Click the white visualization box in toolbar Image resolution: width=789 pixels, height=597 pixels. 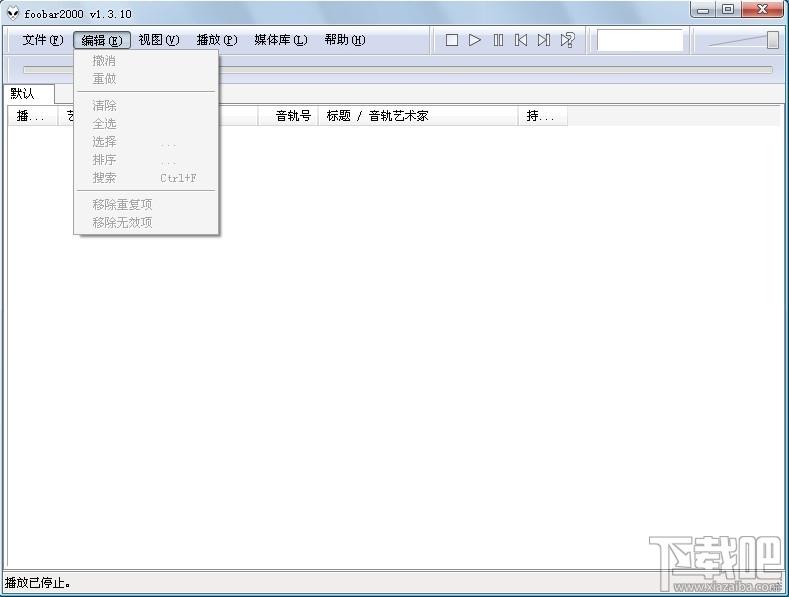click(x=640, y=40)
